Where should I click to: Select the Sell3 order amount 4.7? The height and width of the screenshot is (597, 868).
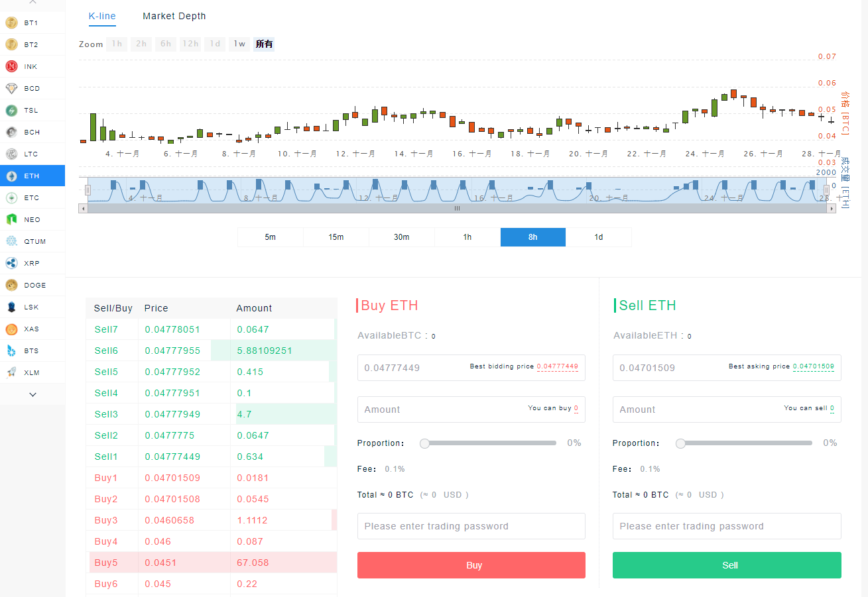244,414
